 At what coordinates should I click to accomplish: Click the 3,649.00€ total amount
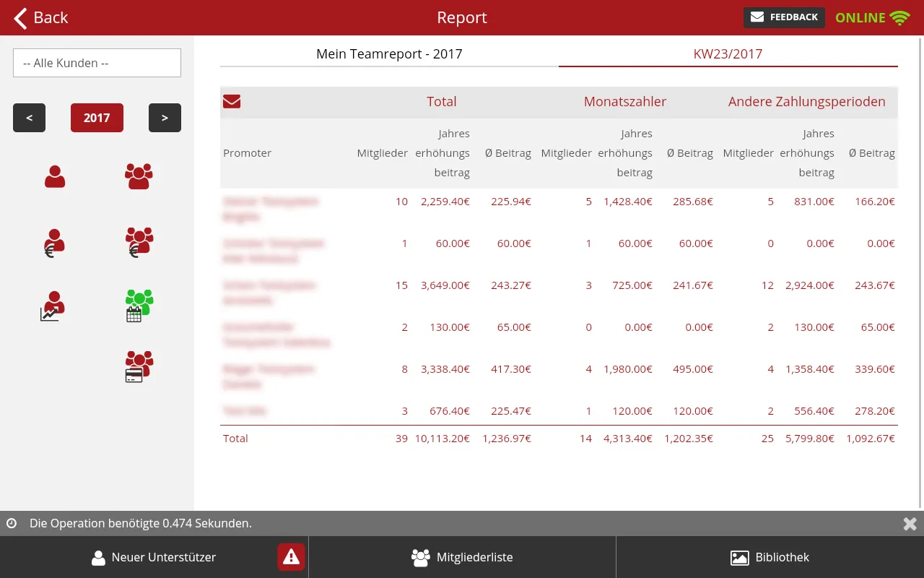445,285
